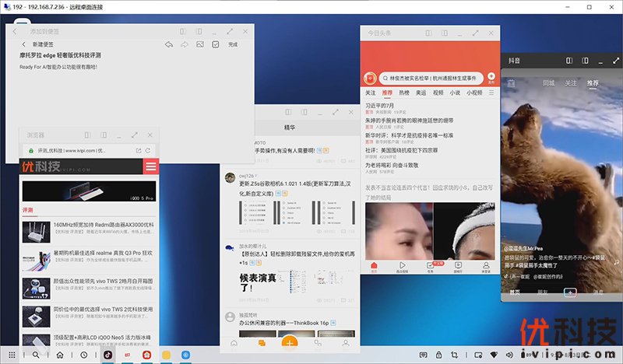Expand Douyin window to fullscreen
Screen dimensions: 623x364
coord(616,61)
